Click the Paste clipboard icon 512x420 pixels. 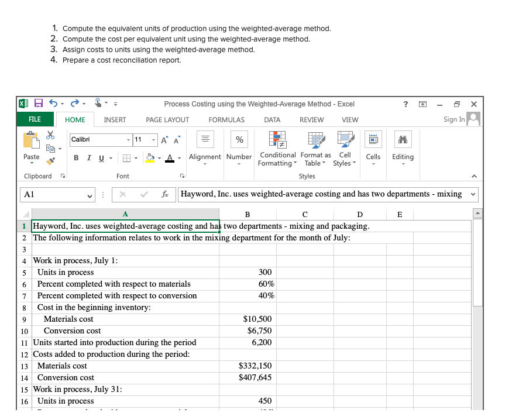click(x=32, y=140)
